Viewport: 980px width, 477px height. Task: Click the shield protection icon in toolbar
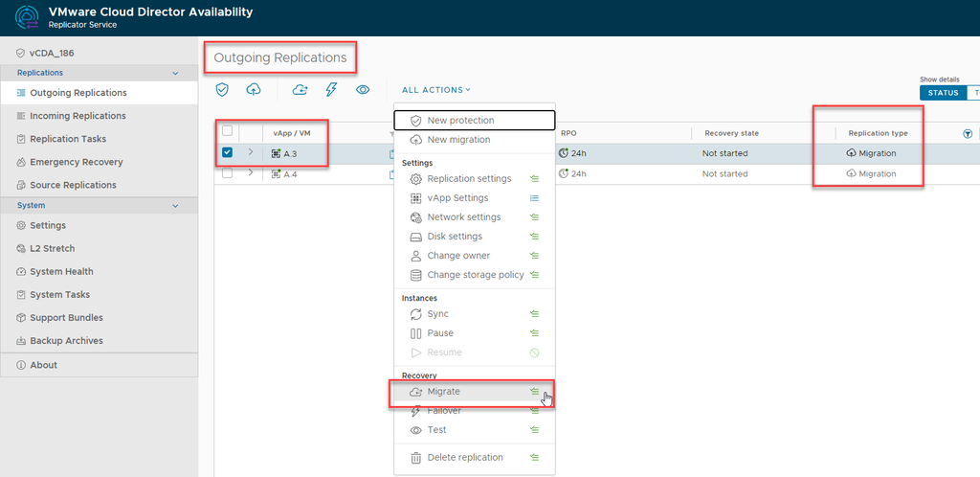pyautogui.click(x=222, y=89)
